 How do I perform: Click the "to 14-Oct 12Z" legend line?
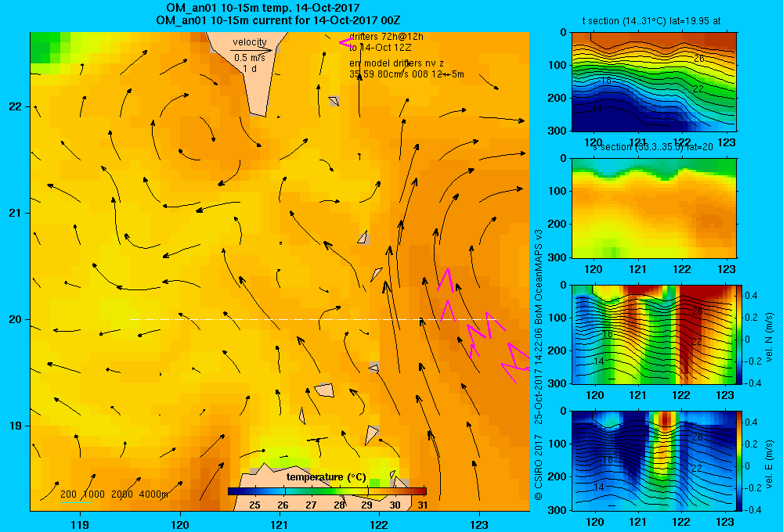pyautogui.click(x=380, y=48)
